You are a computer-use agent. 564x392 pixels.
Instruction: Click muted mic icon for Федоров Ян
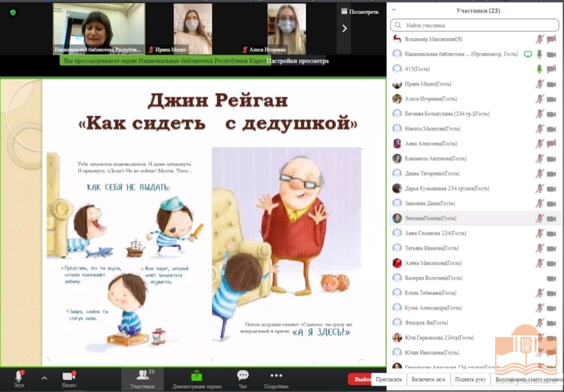[x=539, y=323]
